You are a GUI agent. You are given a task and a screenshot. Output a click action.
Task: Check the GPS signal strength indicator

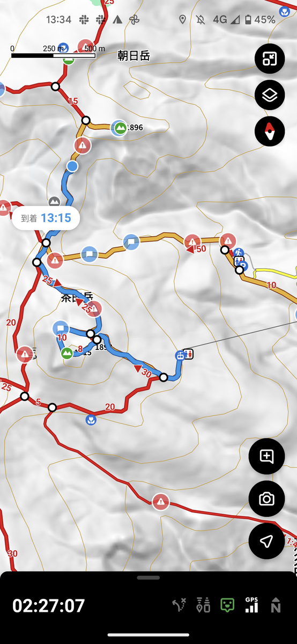pos(251,605)
